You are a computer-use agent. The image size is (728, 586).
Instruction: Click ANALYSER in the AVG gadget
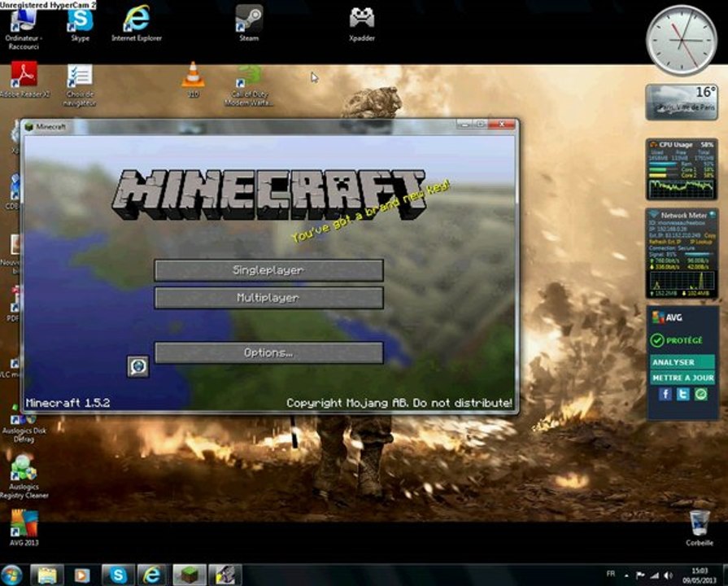click(682, 362)
